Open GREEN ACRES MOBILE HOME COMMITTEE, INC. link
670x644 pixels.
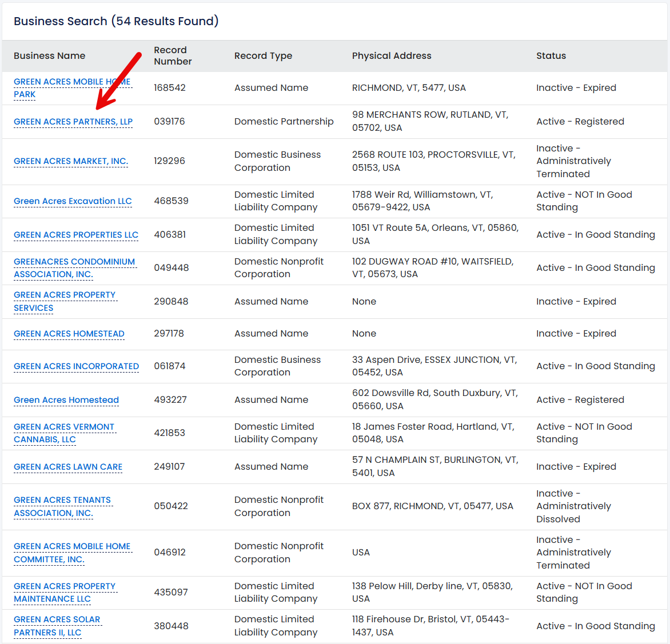point(72,553)
